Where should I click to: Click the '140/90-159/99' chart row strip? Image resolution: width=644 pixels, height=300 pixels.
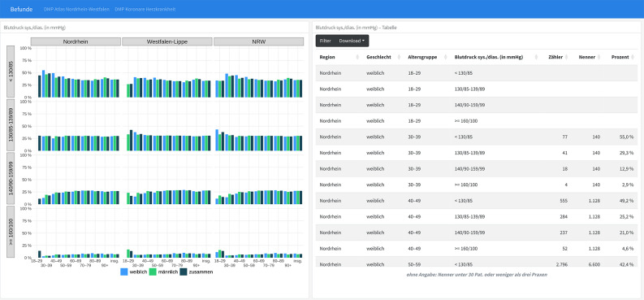pos(11,178)
